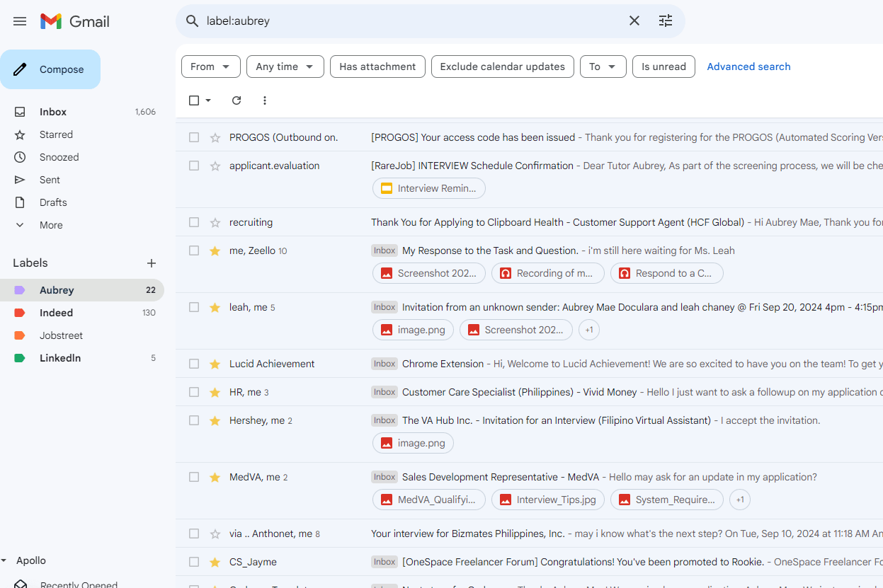Screen dimensions: 883x588
Task: Select the purple Aubrey label
Action: point(82,290)
